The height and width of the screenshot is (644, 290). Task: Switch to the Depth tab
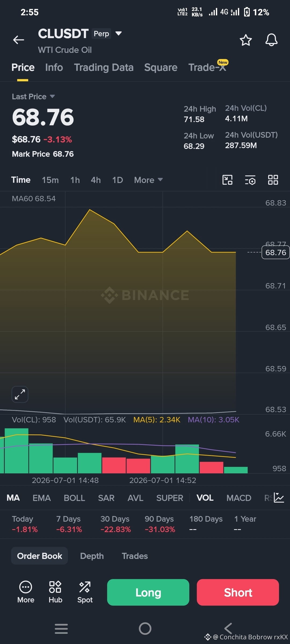pos(92,556)
